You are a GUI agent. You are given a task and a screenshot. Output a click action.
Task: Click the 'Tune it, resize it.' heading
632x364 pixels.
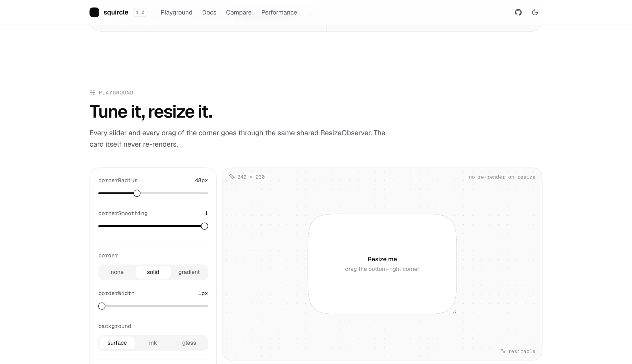click(151, 112)
